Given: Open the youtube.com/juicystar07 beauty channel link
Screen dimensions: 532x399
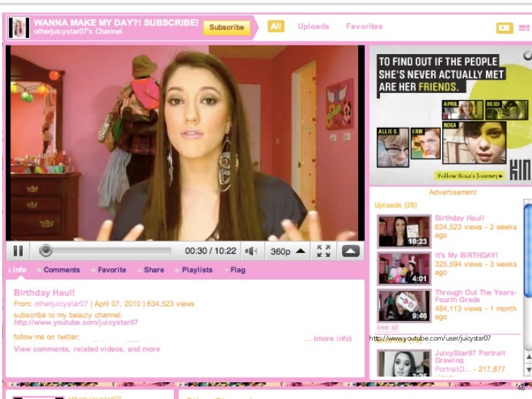Looking at the screenshot, I should [76, 322].
